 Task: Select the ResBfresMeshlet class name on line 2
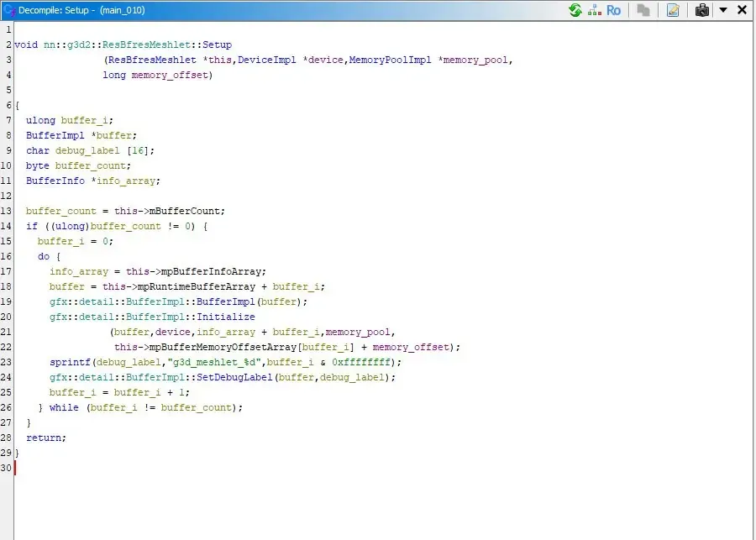click(x=146, y=45)
